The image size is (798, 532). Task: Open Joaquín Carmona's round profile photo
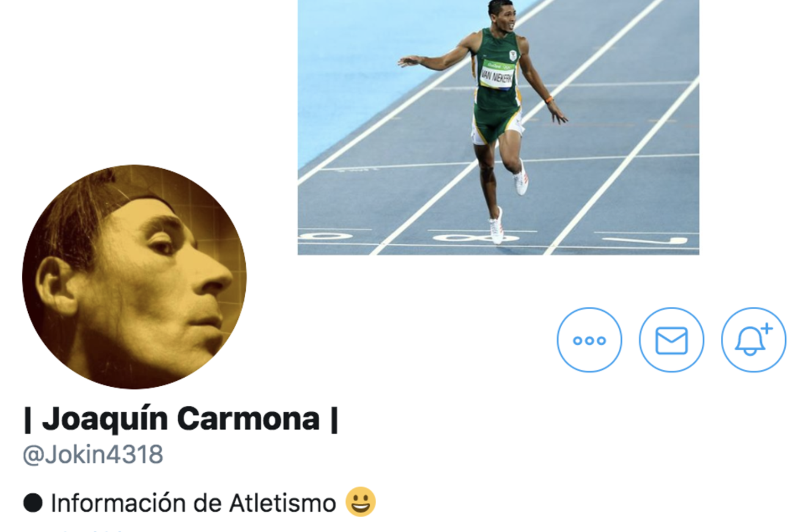(134, 277)
